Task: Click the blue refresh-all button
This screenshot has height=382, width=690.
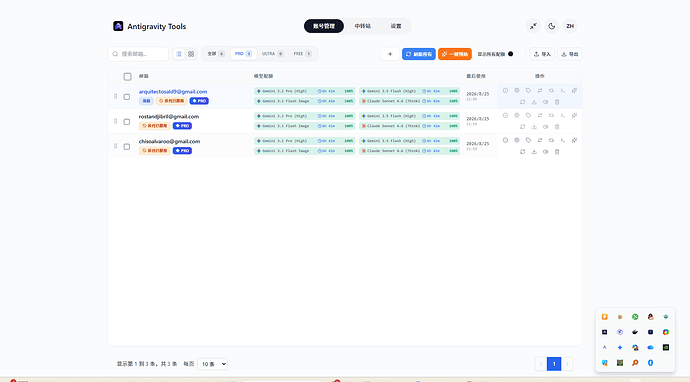Action: point(418,54)
